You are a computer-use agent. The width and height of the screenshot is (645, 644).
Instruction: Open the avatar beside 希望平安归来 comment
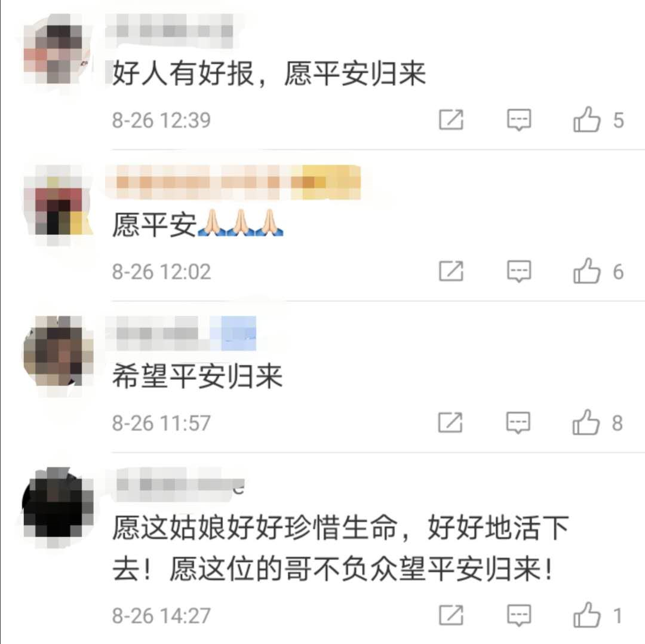[x=57, y=351]
